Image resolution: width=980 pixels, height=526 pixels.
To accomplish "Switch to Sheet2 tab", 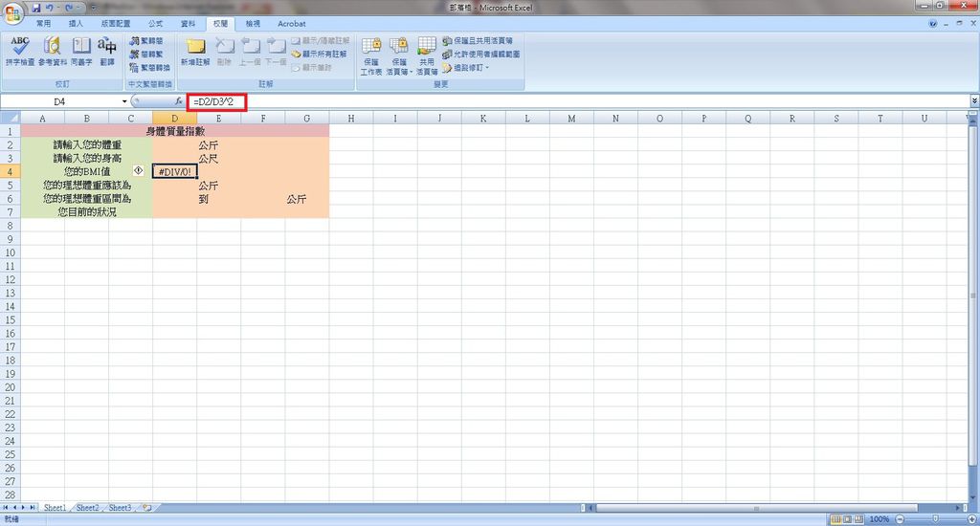I will point(87,508).
